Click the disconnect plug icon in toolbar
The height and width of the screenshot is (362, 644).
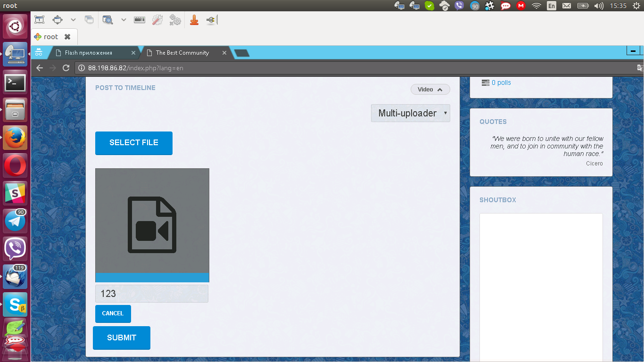tap(211, 20)
